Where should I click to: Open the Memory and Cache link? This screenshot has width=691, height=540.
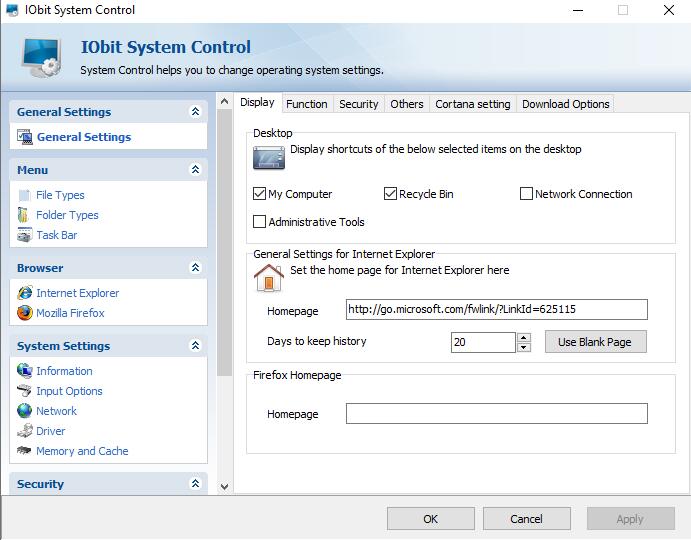click(x=82, y=451)
